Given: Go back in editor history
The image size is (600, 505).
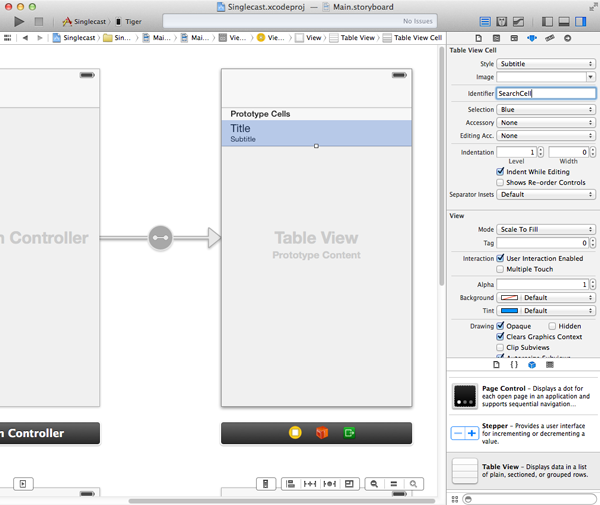Looking at the screenshot, I should point(25,38).
